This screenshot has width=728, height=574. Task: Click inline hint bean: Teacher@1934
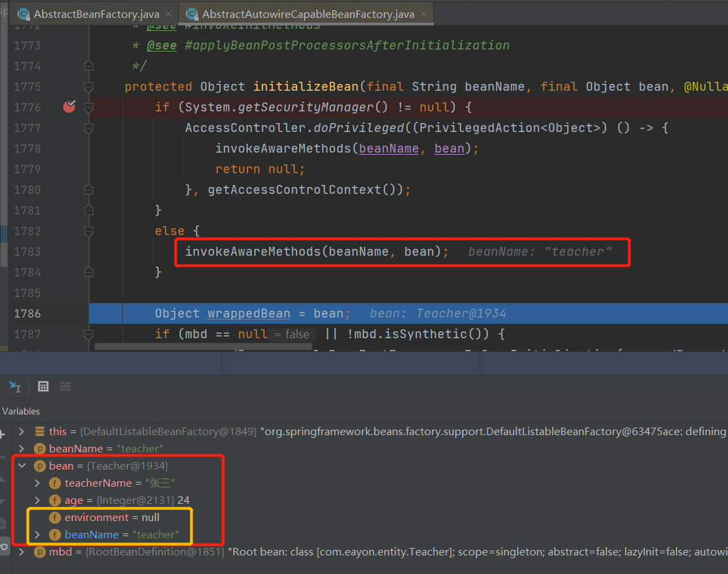pos(438,313)
